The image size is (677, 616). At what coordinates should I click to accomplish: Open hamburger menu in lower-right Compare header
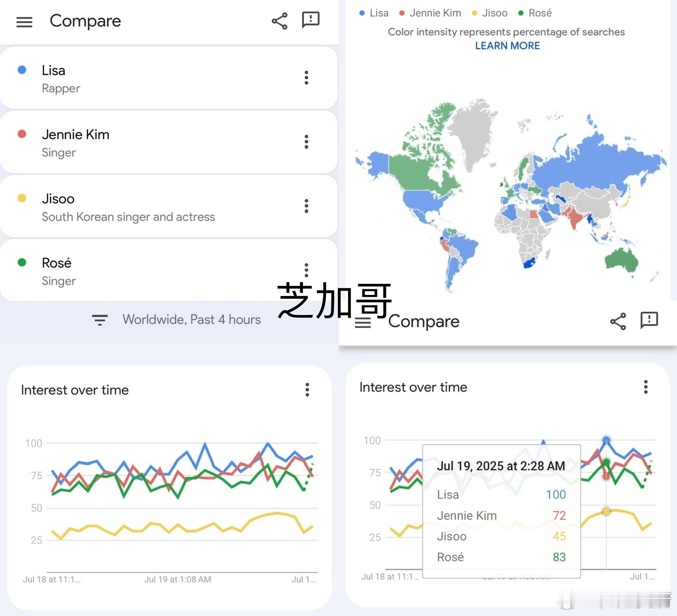363,322
